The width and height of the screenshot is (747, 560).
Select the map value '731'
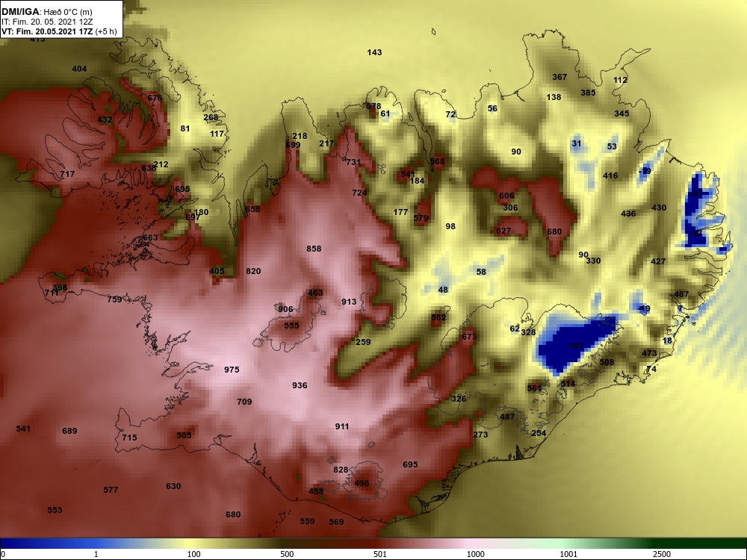pyautogui.click(x=353, y=162)
